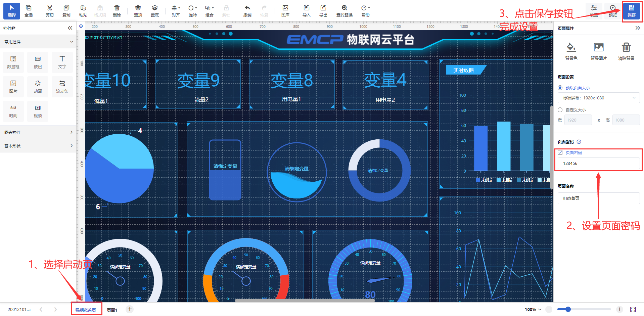
Task: Open the 对齐 align dropdown
Action: [176, 11]
